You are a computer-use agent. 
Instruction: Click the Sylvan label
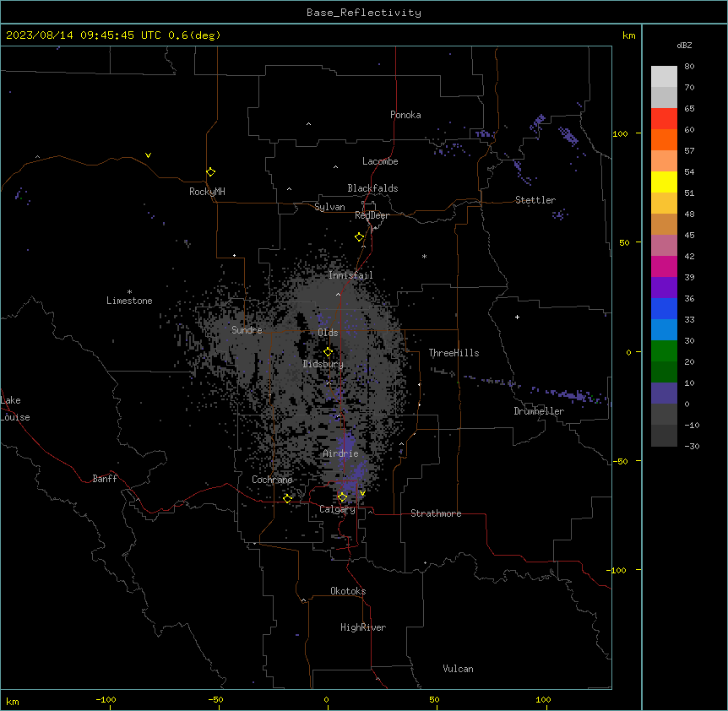point(329,207)
